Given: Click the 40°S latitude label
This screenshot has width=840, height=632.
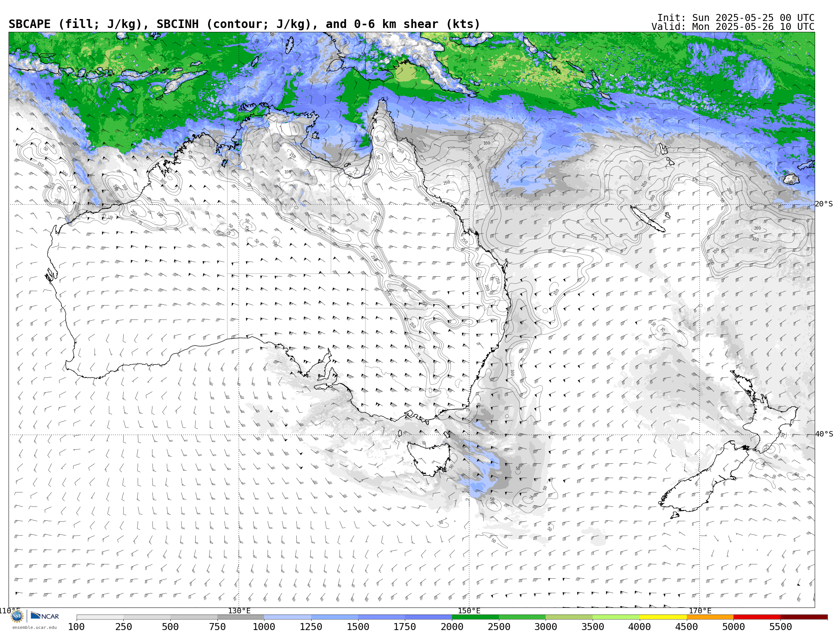Looking at the screenshot, I should (824, 434).
